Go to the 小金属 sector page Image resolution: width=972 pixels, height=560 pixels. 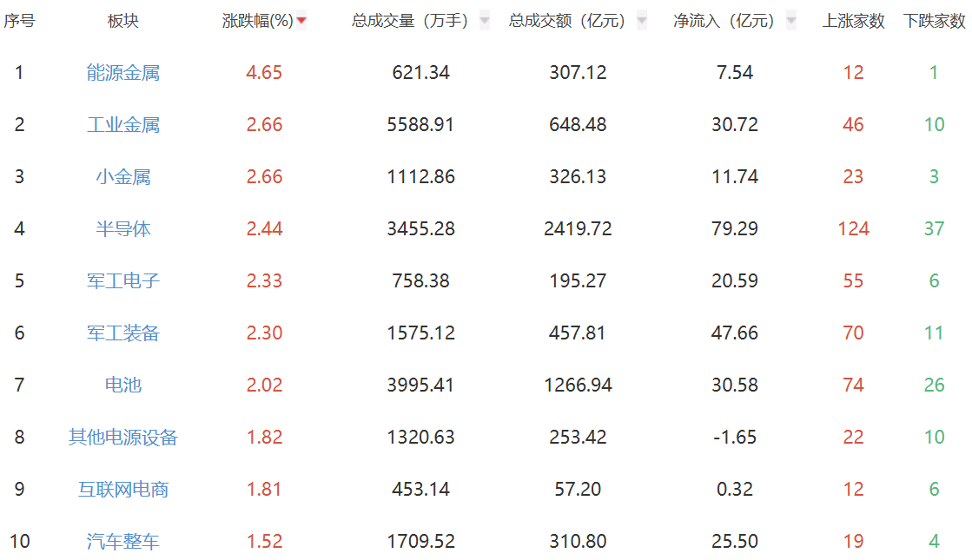tap(123, 177)
